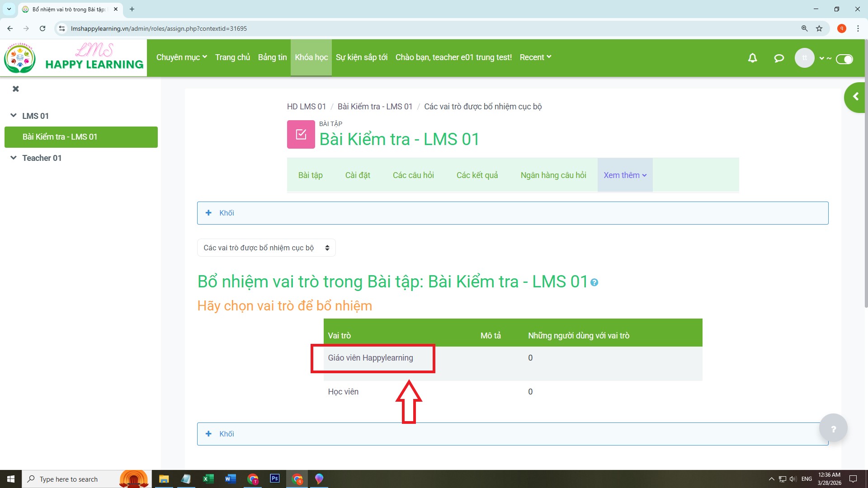Open the Xem thêm menu
The width and height of the screenshot is (868, 488).
pos(625,175)
